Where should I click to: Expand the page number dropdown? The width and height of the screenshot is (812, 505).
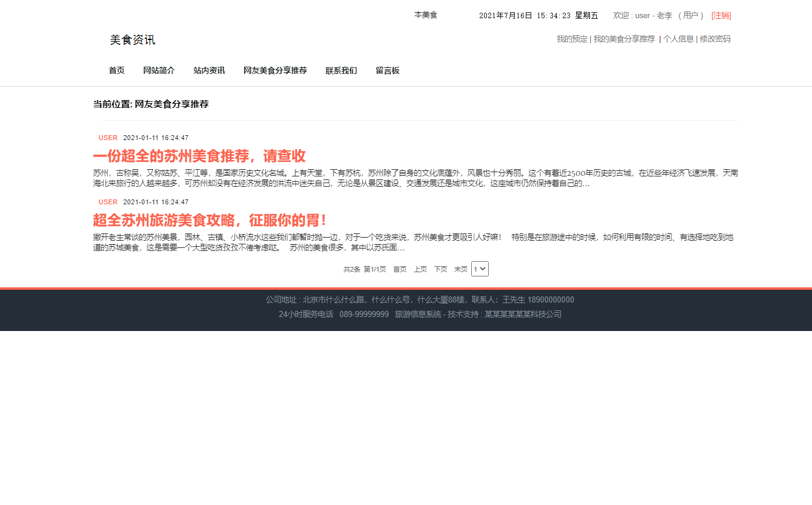point(480,269)
